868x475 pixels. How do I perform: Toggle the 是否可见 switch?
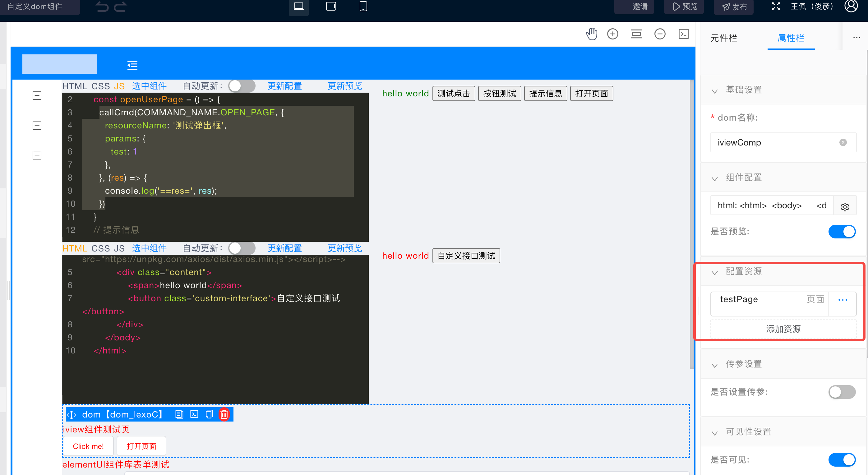[x=842, y=460]
